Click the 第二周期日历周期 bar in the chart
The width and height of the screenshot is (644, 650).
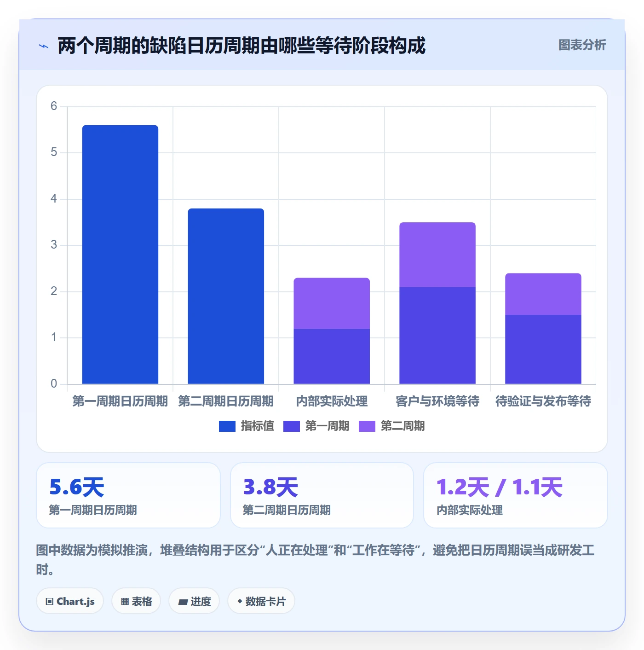226,296
